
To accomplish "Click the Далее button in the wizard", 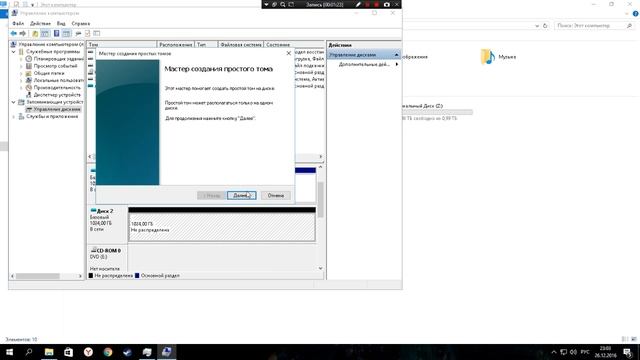I will point(242,196).
